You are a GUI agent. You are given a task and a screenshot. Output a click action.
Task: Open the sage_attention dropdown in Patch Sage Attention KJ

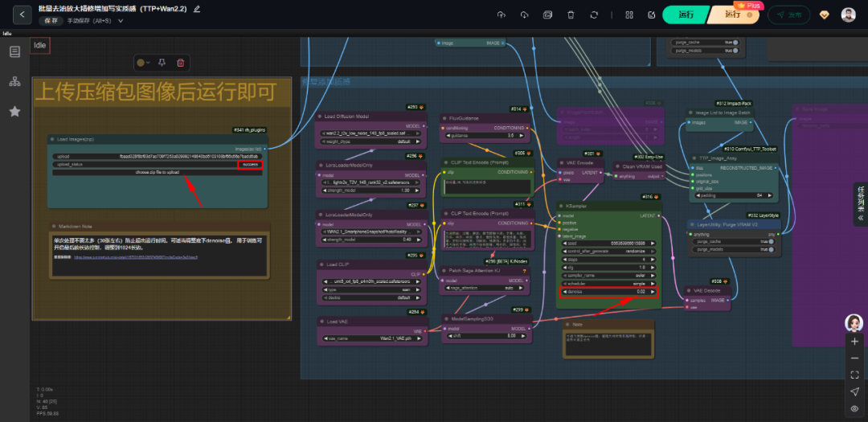click(x=485, y=289)
